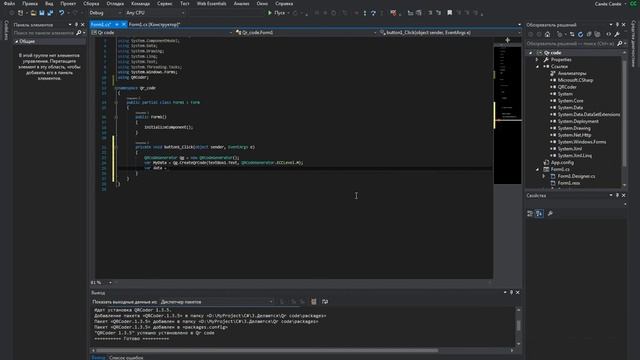
Task: Collapse the Ссылки references node
Action: point(537,67)
